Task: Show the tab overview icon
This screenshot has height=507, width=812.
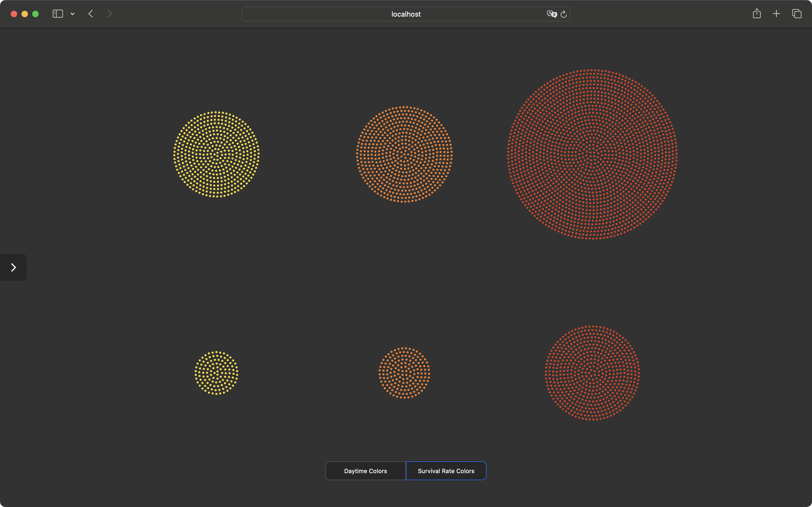Action: (797, 14)
